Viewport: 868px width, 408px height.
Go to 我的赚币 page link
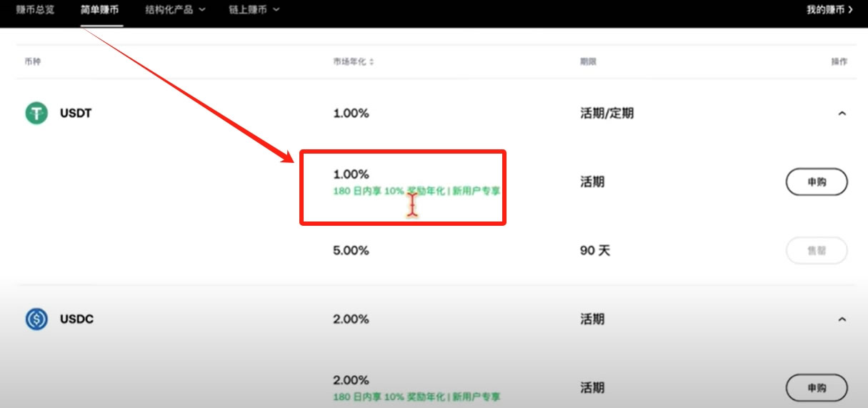829,10
